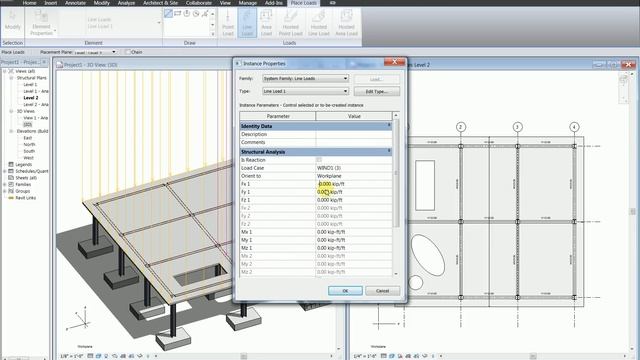
Task: Click grid bubble 4 in plan view
Action: [574, 127]
